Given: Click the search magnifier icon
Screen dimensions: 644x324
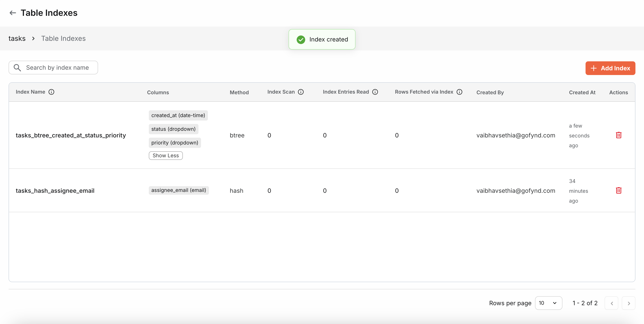Looking at the screenshot, I should 17,68.
